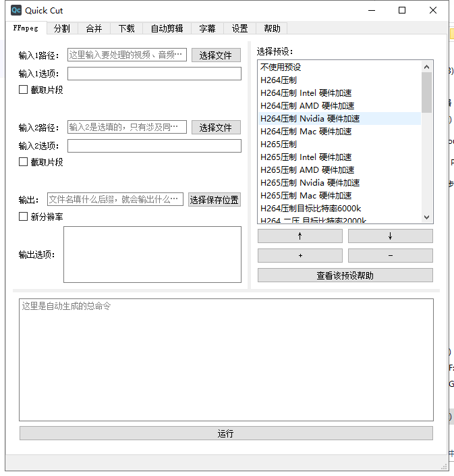Viewport: 454px width, 476px height.
Task: Select H265压制 Nvidia 硬件加速 preset
Action: tap(339, 183)
